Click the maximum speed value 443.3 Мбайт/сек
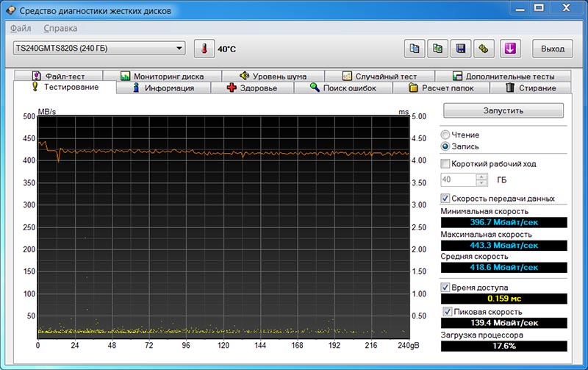Screen dimensions: 588x370 503,246
